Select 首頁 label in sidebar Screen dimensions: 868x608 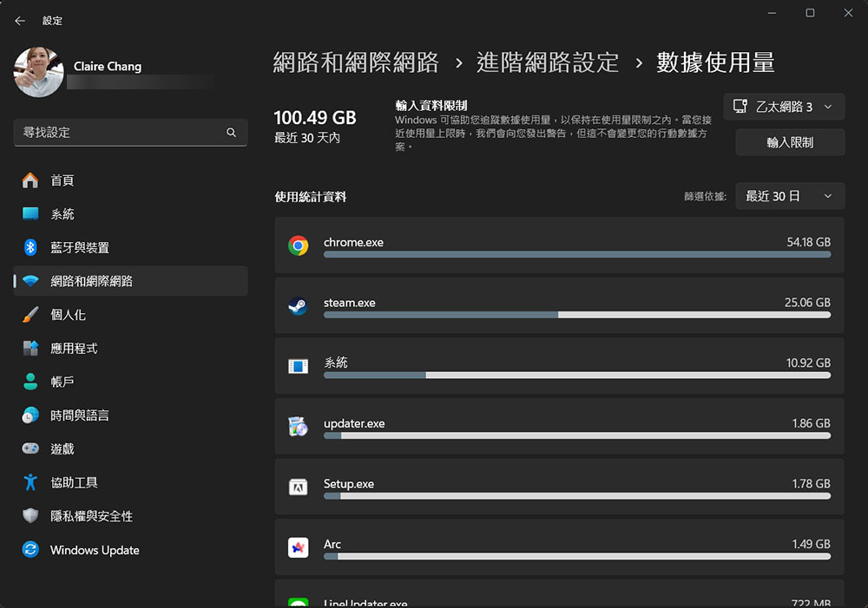(x=62, y=180)
